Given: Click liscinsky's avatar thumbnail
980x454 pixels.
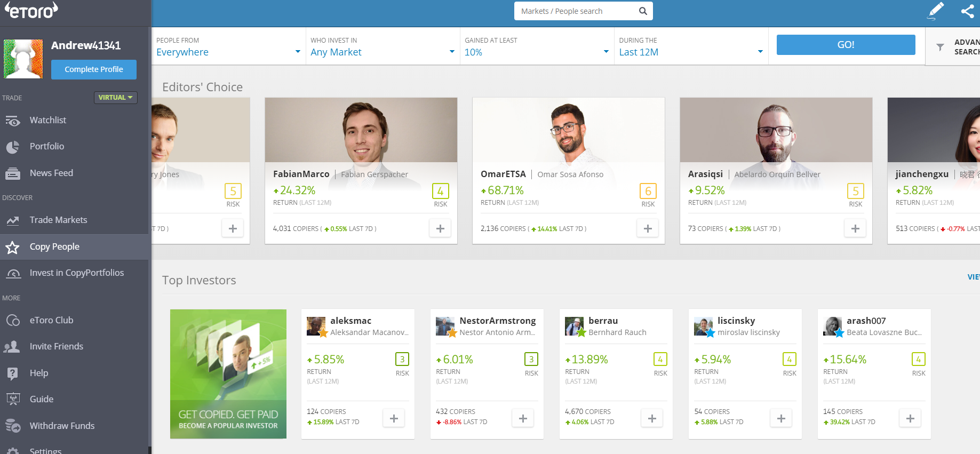Looking at the screenshot, I should (x=703, y=326).
